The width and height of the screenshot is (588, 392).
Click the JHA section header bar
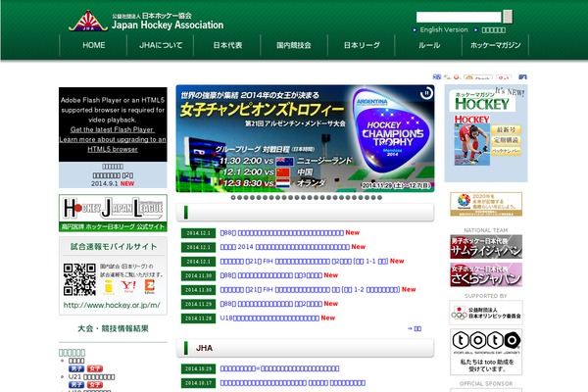pos(305,348)
